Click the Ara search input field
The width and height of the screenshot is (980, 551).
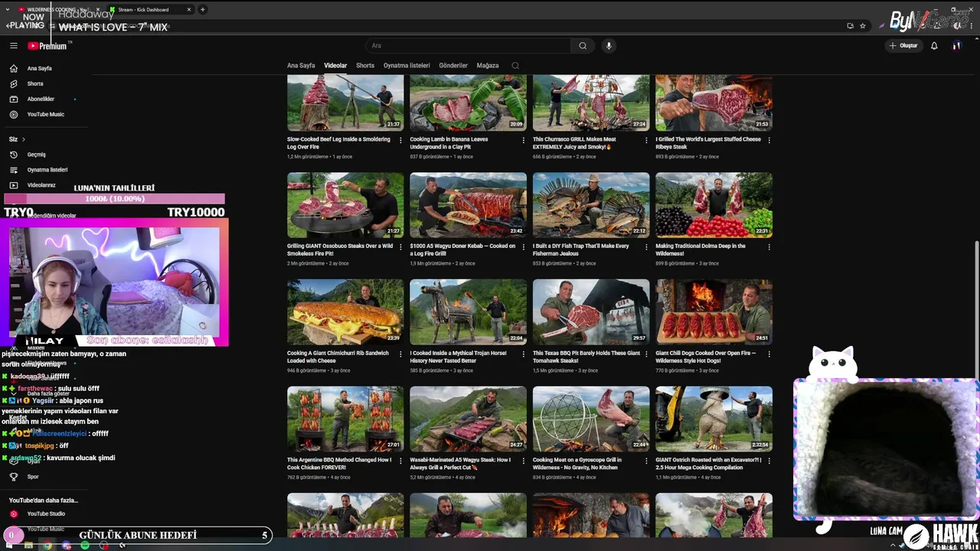[x=468, y=46]
